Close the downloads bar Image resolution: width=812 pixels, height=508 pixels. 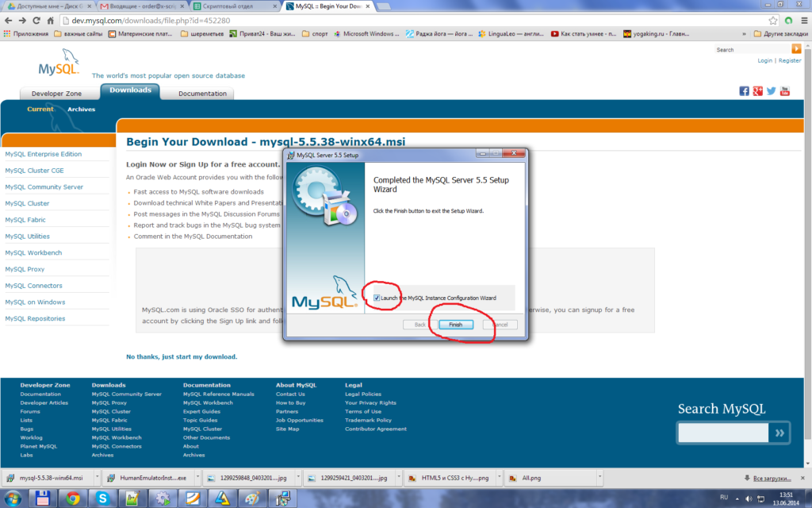[802, 478]
